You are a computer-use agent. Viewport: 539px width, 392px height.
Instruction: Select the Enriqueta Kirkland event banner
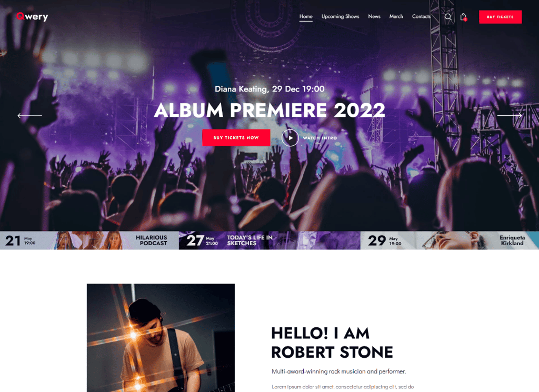[x=450, y=240]
